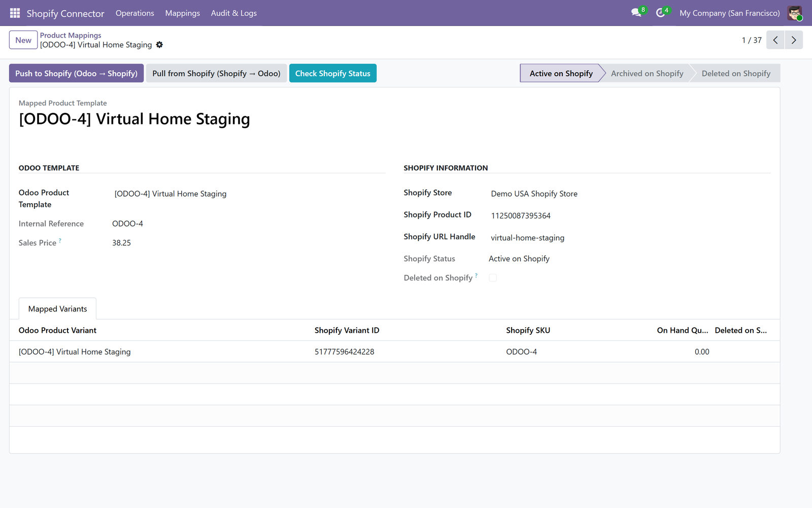
Task: Sort by Shopify SKU column header
Action: coord(528,330)
